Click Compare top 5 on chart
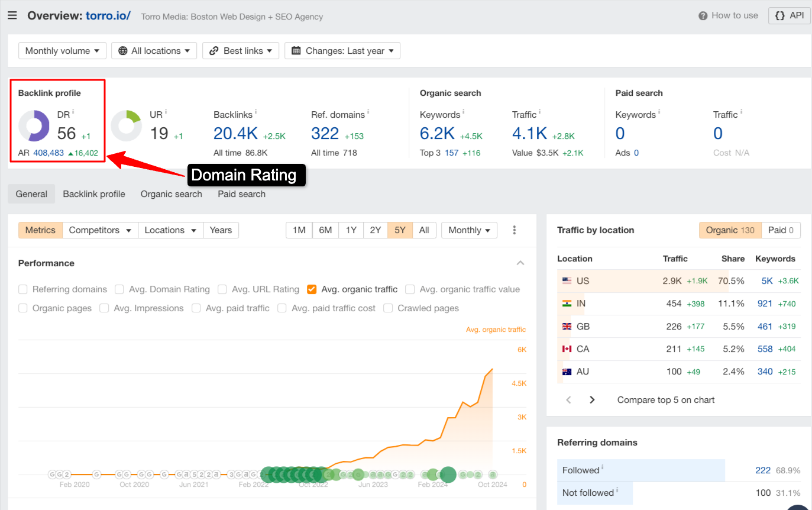Screen dimensions: 812x510 coord(666,400)
